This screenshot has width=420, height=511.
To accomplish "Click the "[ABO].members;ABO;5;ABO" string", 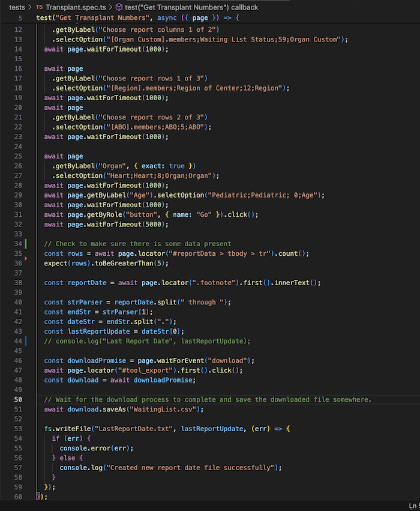I will (x=155, y=127).
